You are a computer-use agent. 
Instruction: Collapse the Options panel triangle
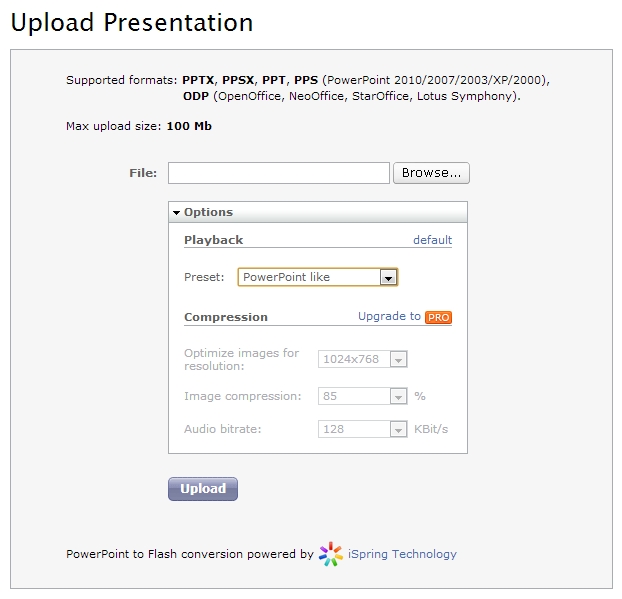pyautogui.click(x=177, y=212)
